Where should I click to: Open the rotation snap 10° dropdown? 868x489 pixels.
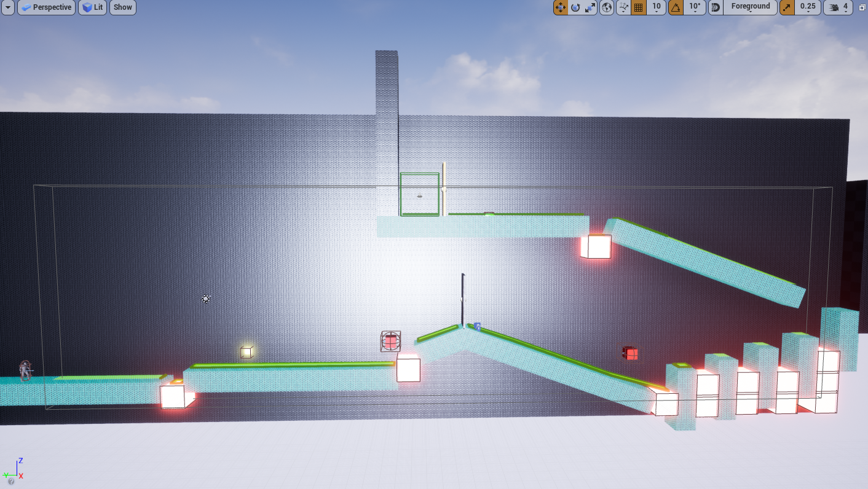[x=695, y=7]
